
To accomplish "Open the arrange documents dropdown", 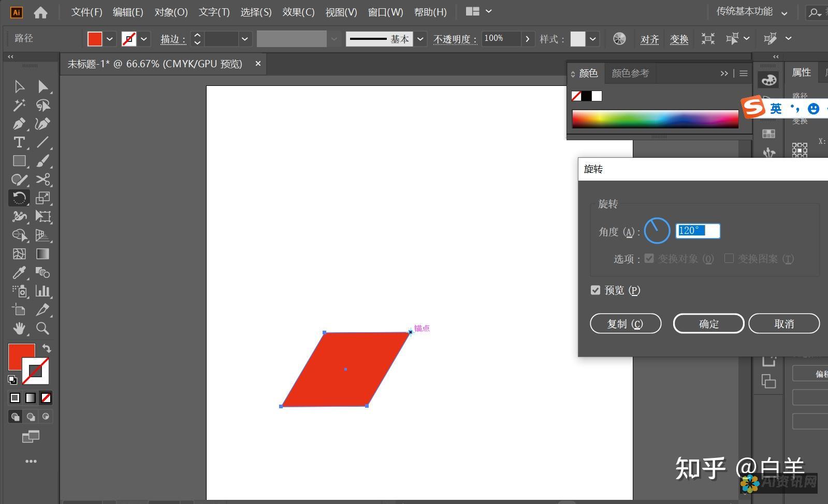I will coord(479,11).
